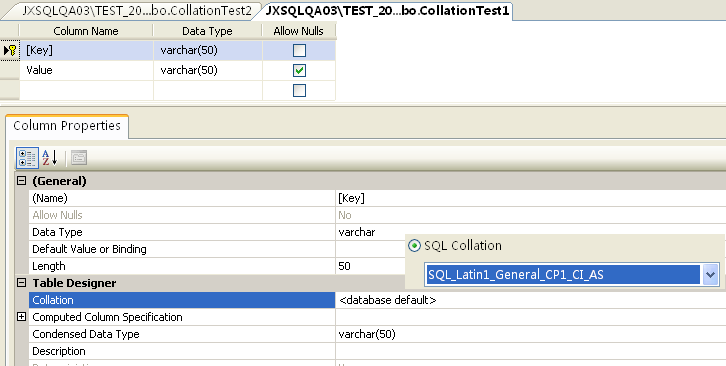This screenshot has height=366, width=726.
Task: Click the Length property label
Action: (x=49, y=266)
